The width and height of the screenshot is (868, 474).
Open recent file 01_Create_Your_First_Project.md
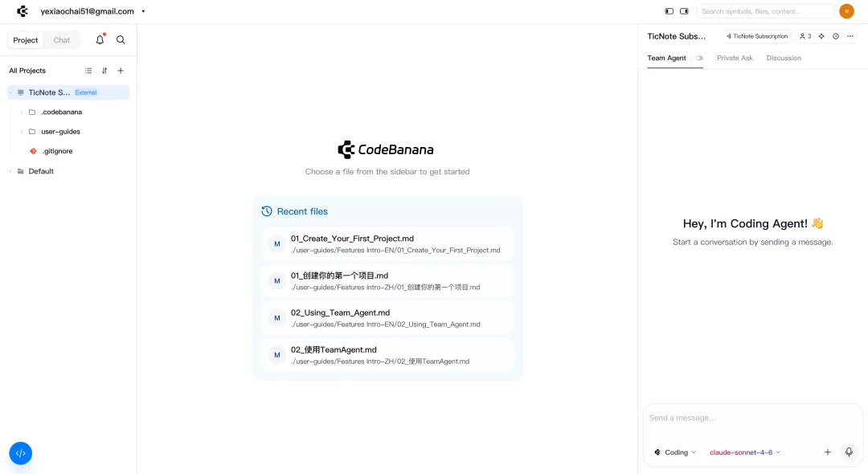coord(387,244)
